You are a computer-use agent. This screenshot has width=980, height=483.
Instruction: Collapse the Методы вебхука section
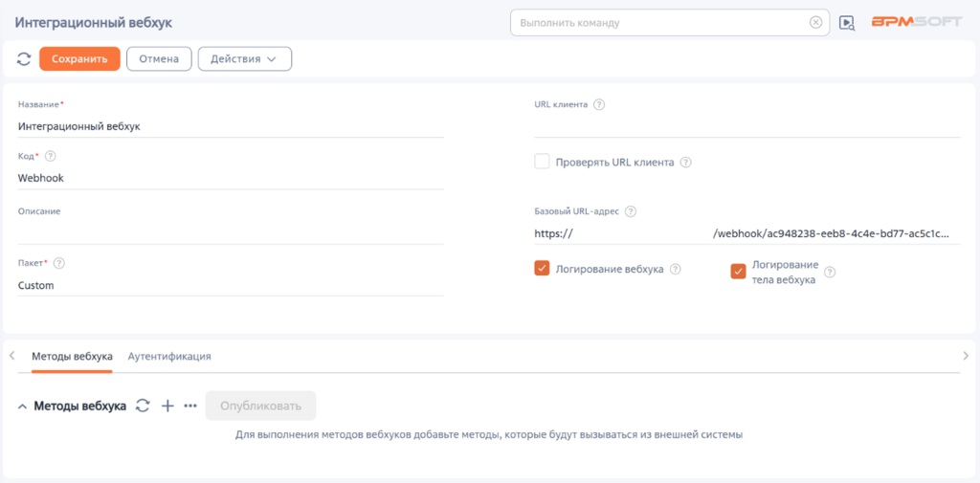coord(22,406)
